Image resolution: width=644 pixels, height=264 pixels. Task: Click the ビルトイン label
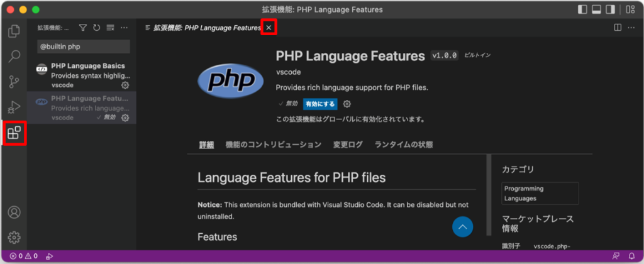click(477, 55)
